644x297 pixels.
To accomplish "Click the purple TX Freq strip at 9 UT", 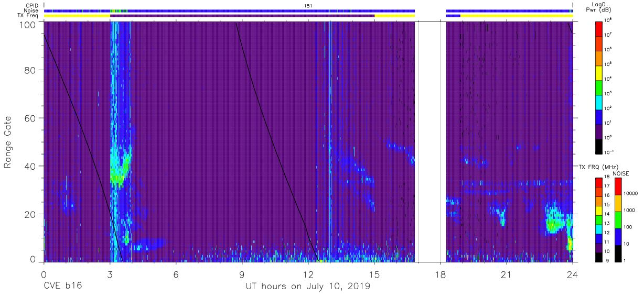I will [x=242, y=16].
